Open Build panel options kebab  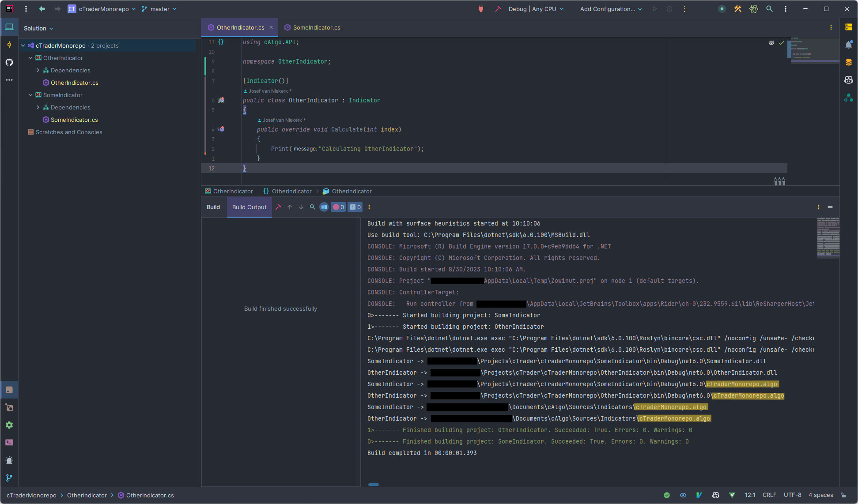click(819, 207)
